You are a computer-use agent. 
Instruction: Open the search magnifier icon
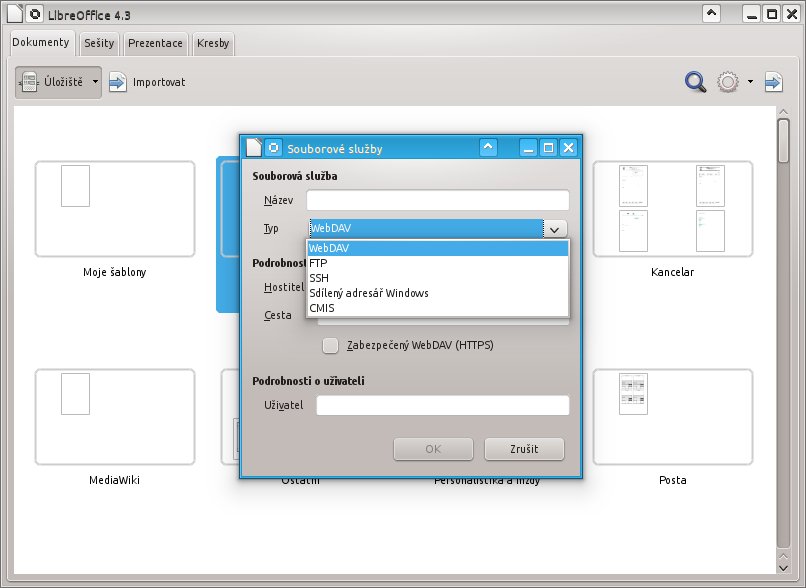coord(695,82)
